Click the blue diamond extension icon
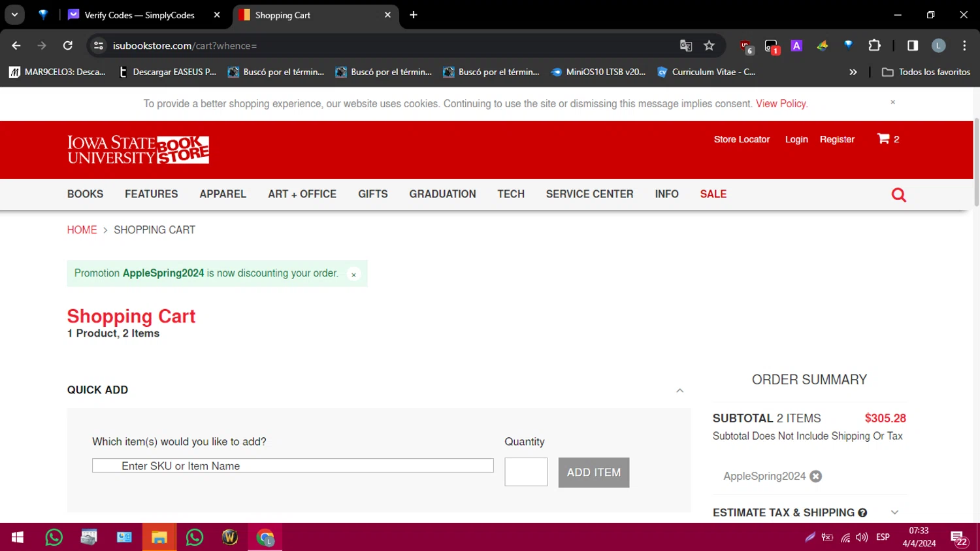This screenshot has height=551, width=980. tap(848, 45)
